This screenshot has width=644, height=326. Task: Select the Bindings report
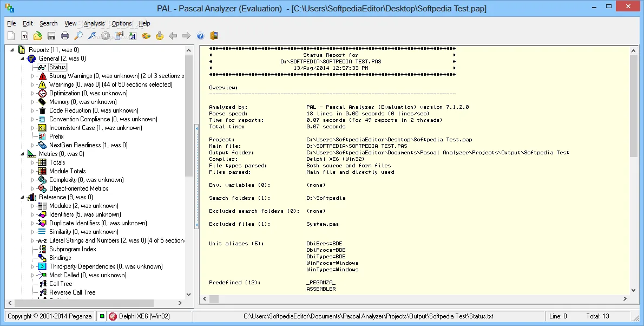click(60, 258)
